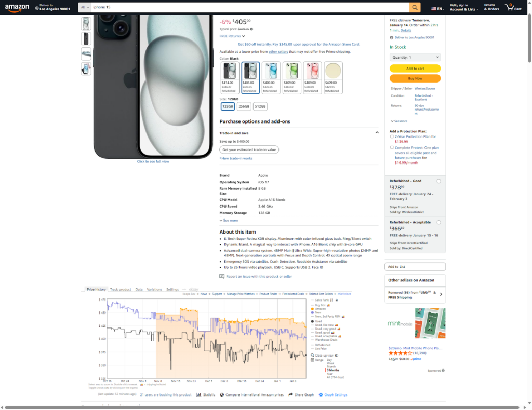Click the Buy Now button
This screenshot has width=532, height=410.
click(x=415, y=78)
